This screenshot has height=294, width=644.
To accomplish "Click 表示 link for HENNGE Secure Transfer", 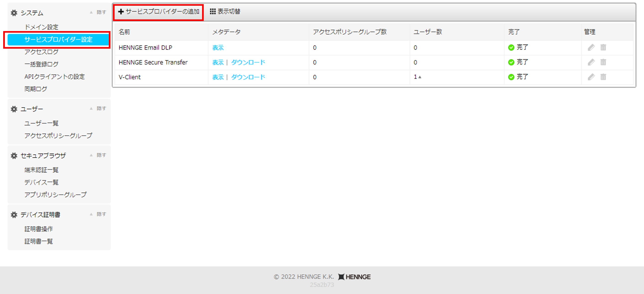I will click(x=218, y=62).
